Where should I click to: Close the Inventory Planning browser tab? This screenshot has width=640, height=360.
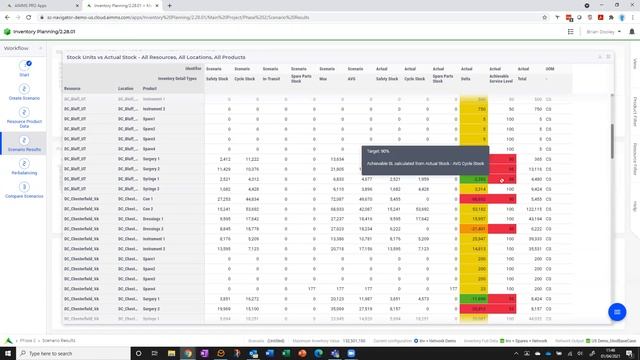[157, 6]
